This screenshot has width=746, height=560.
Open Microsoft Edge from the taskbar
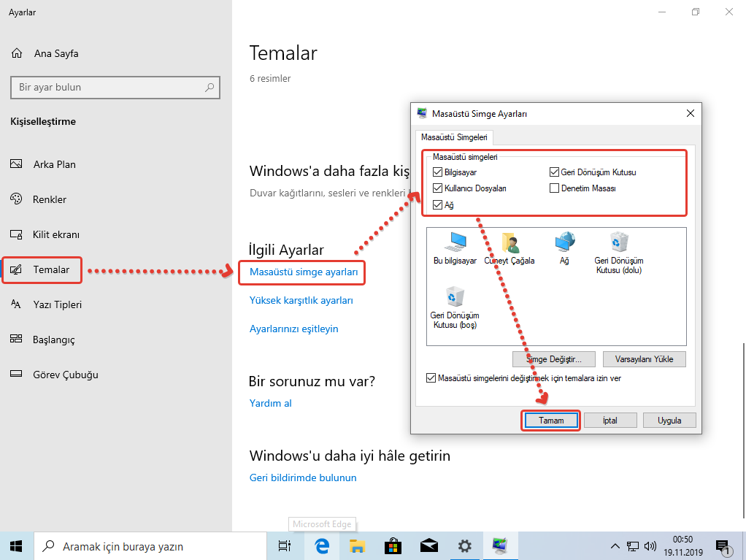point(321,545)
